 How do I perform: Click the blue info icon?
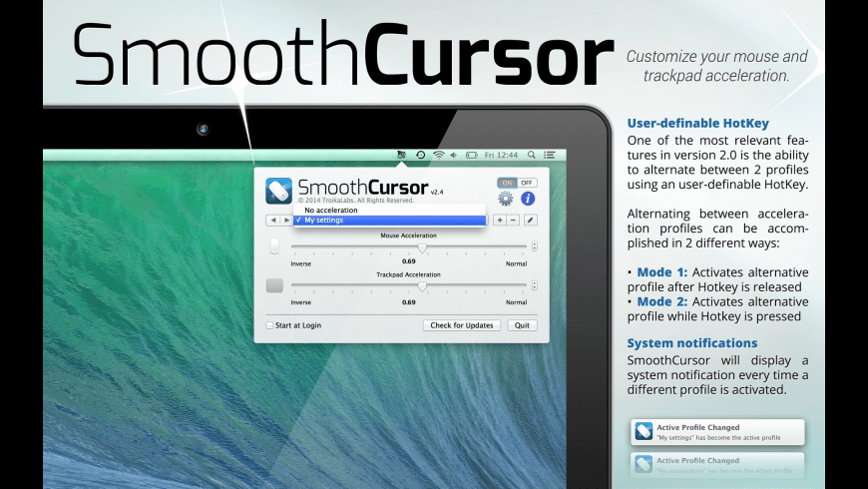click(x=528, y=199)
